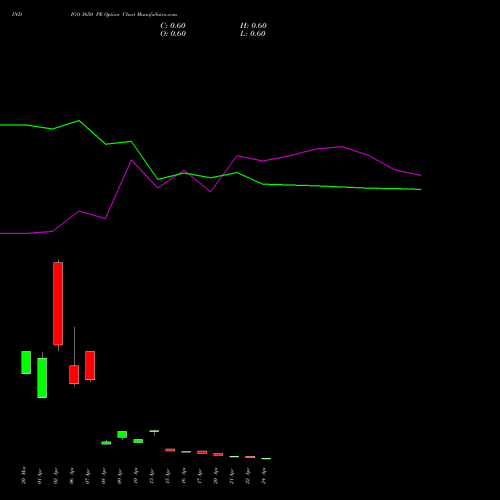
Task: Select the 07 Apr date axis label
Action: point(88,476)
